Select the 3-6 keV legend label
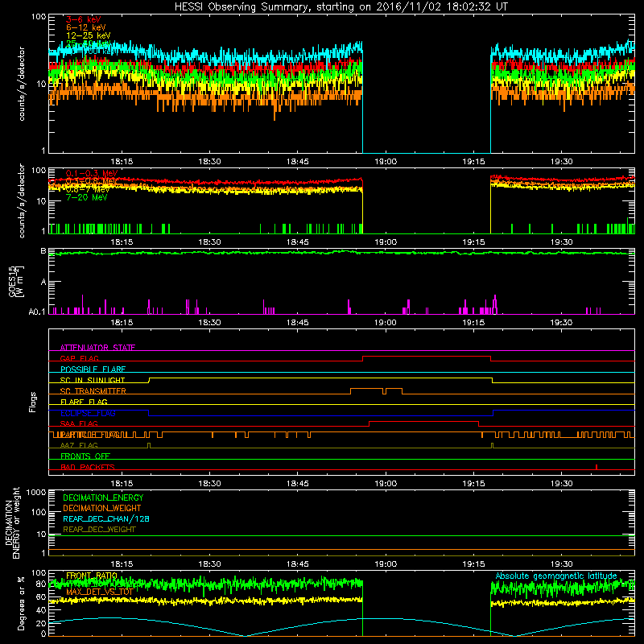 tap(84, 19)
